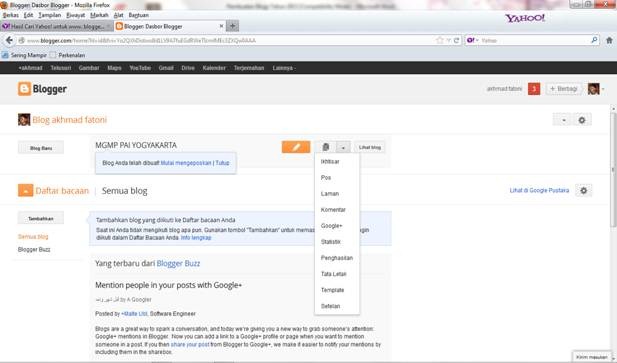617x363 pixels.
Task: Choose Komentar in the blog menu
Action: tap(333, 210)
